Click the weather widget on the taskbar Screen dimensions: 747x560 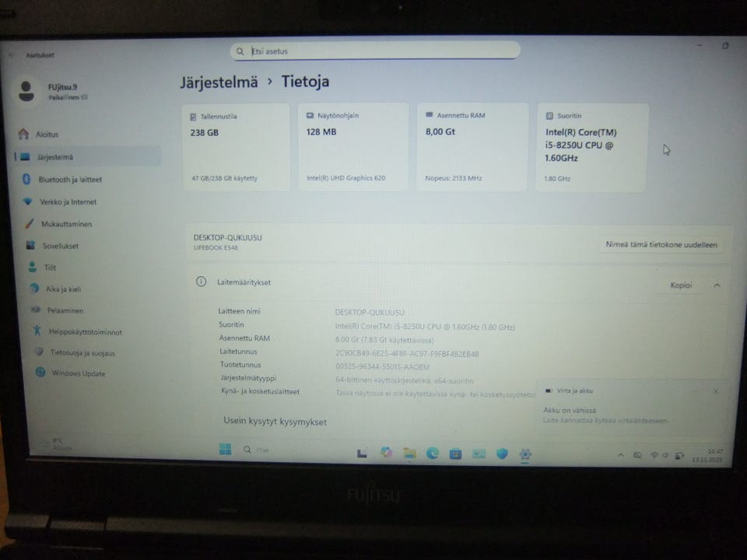tap(56, 444)
